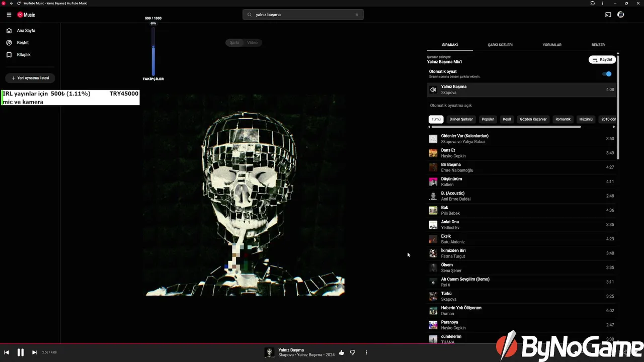Open artist Hayko Cepkin under Dans Et

tap(453, 156)
